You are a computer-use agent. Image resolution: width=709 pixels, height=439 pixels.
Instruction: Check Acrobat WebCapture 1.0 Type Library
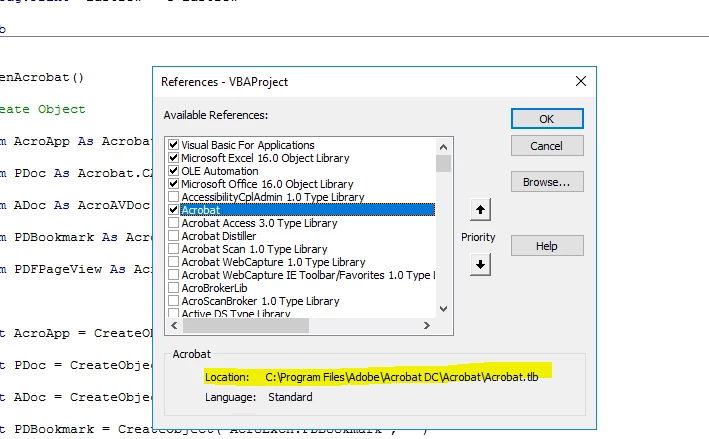click(173, 262)
